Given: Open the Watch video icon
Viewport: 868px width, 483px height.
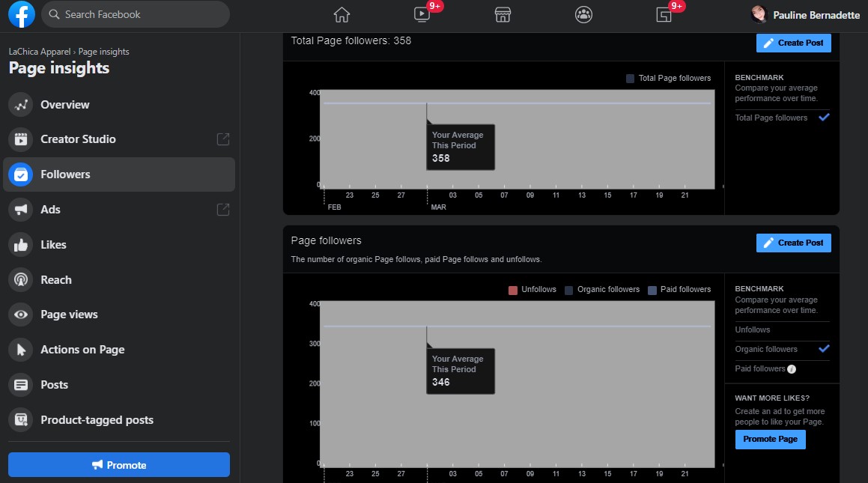Looking at the screenshot, I should coord(422,15).
